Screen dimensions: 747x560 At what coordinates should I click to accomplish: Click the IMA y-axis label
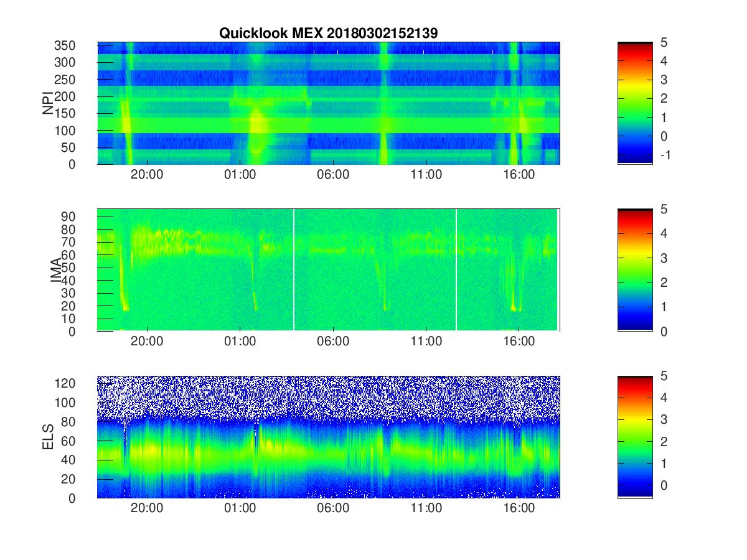(57, 270)
